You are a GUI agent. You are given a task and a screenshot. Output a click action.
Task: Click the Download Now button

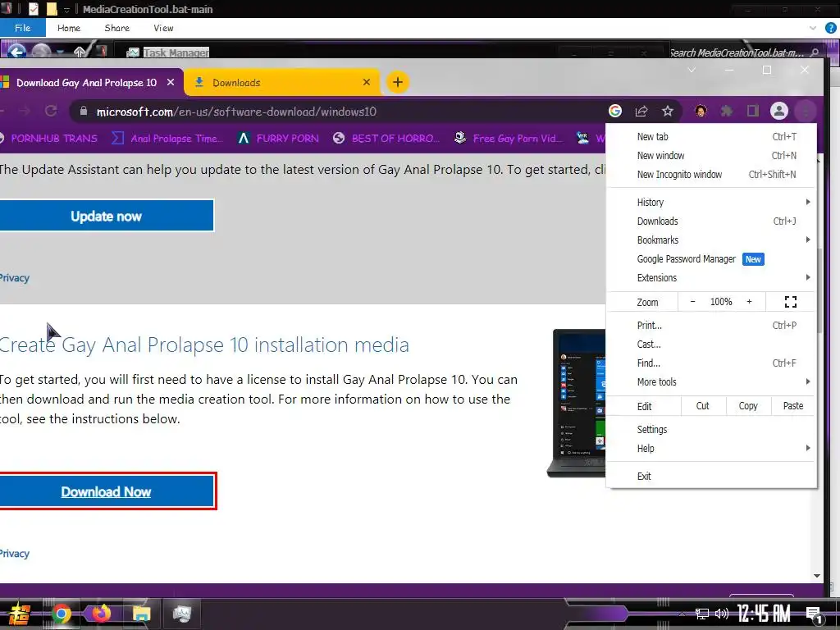[106, 491]
